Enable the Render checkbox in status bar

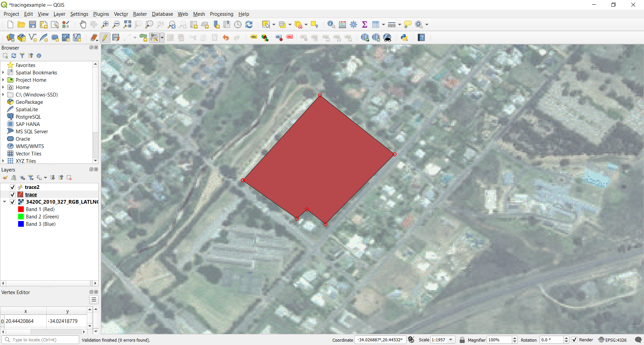pos(575,340)
